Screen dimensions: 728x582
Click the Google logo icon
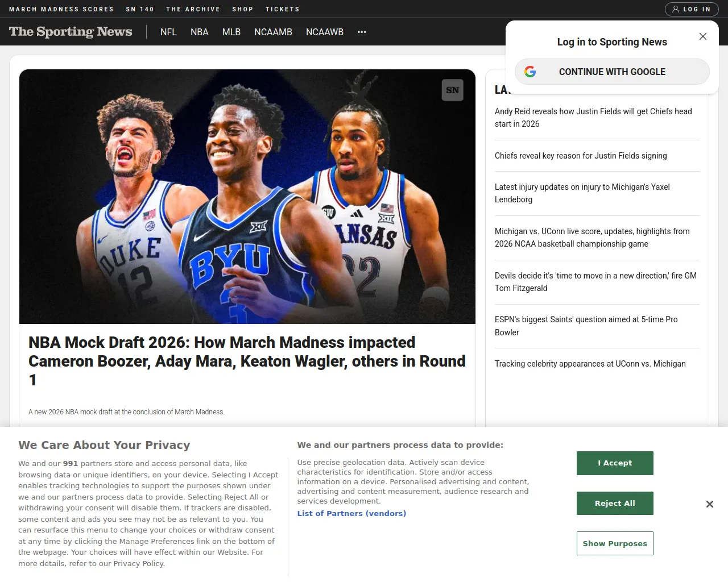(x=530, y=72)
